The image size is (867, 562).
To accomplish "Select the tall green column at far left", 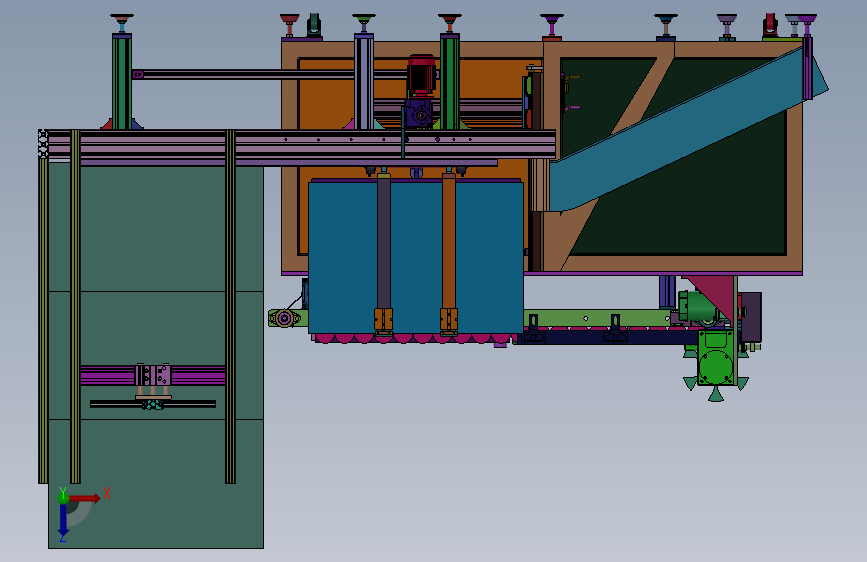I will [122, 82].
